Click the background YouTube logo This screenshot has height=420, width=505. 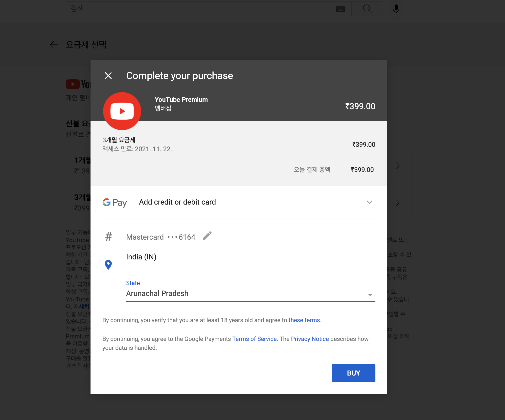[x=78, y=84]
